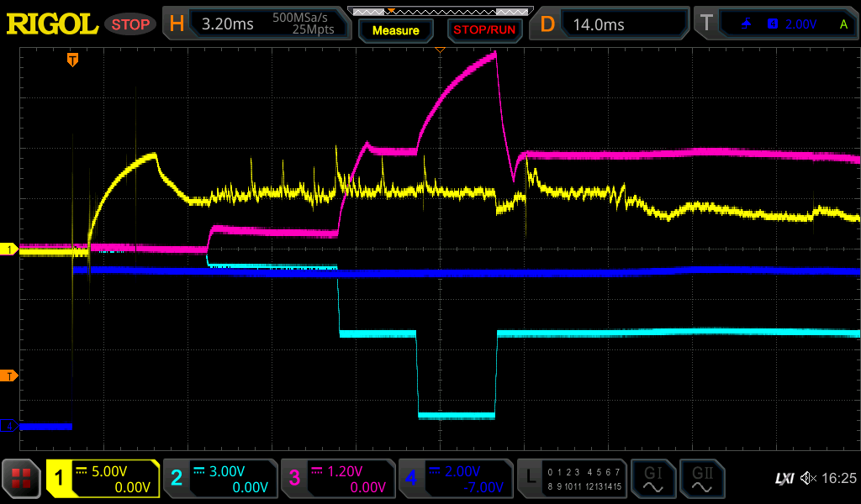Screen dimensions: 861x504
Task: Click the waveform memory position bar at top
Action: click(x=440, y=11)
